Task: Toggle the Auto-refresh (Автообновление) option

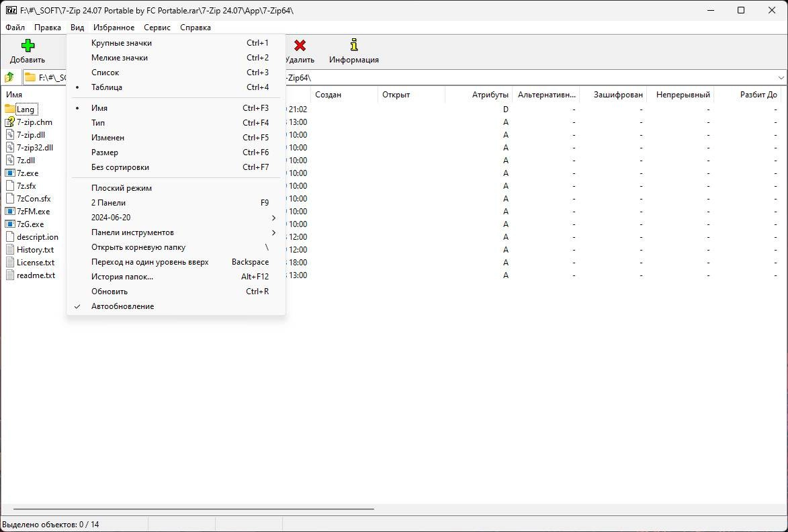Action: [x=176, y=306]
